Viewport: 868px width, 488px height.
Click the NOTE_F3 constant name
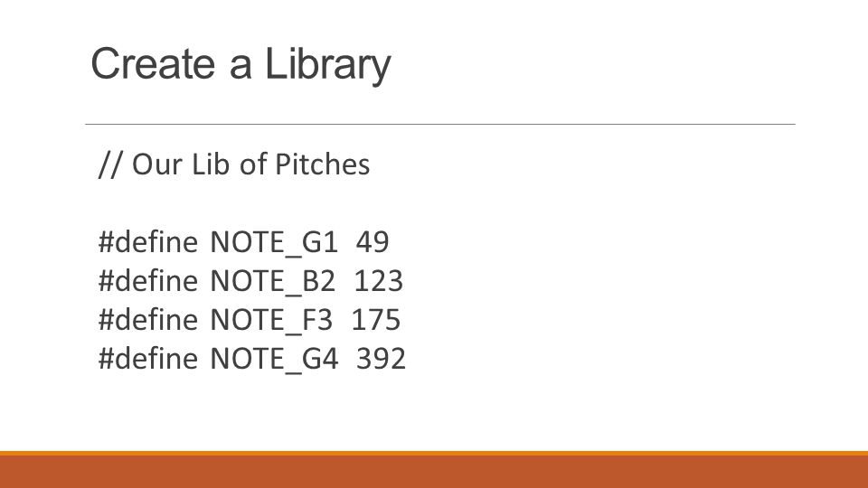[x=272, y=320]
